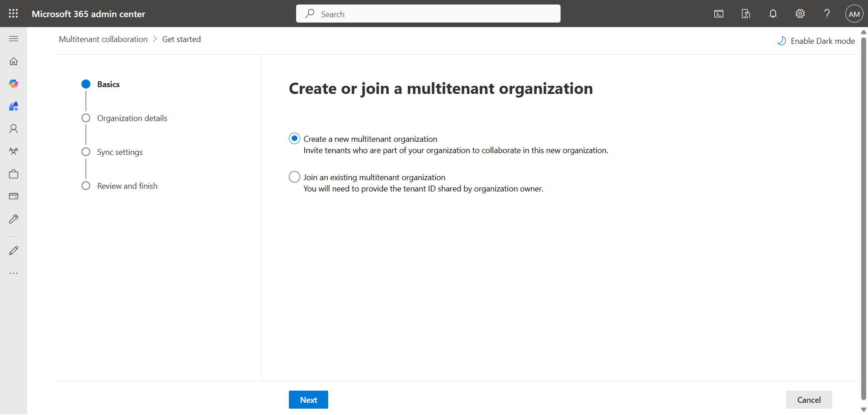
Task: Open the app launcher waffle icon
Action: tap(14, 14)
